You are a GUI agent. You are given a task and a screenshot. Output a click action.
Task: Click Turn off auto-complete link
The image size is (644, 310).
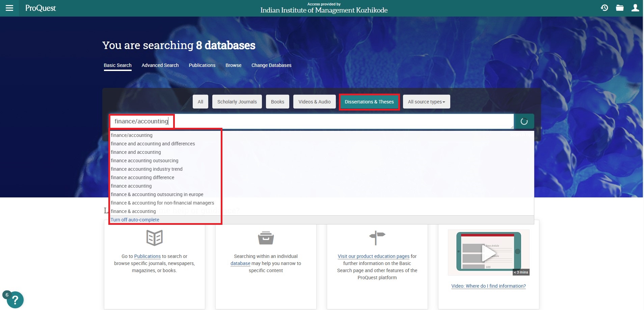[x=135, y=220]
